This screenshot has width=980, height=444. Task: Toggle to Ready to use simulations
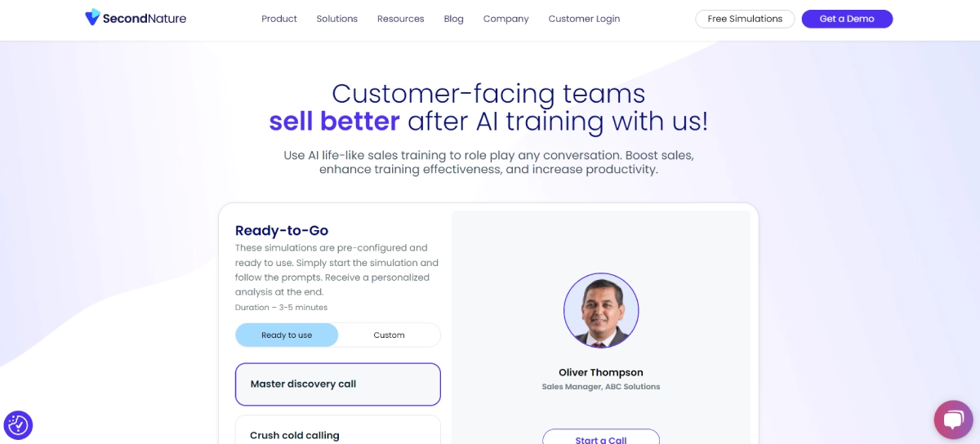287,335
